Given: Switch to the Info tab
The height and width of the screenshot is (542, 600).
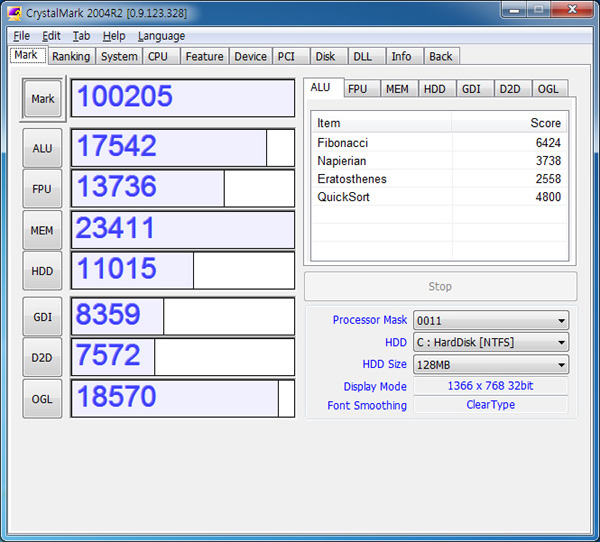Looking at the screenshot, I should (x=404, y=56).
